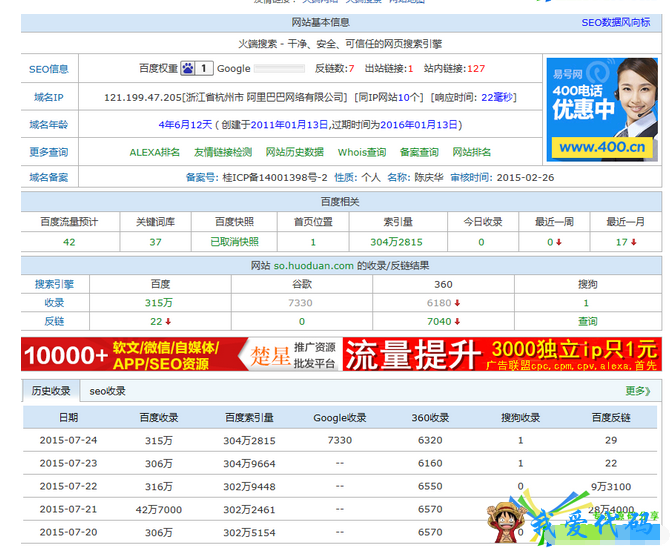Click the ICP number 桂ICP备14001398号-2

[x=275, y=177]
